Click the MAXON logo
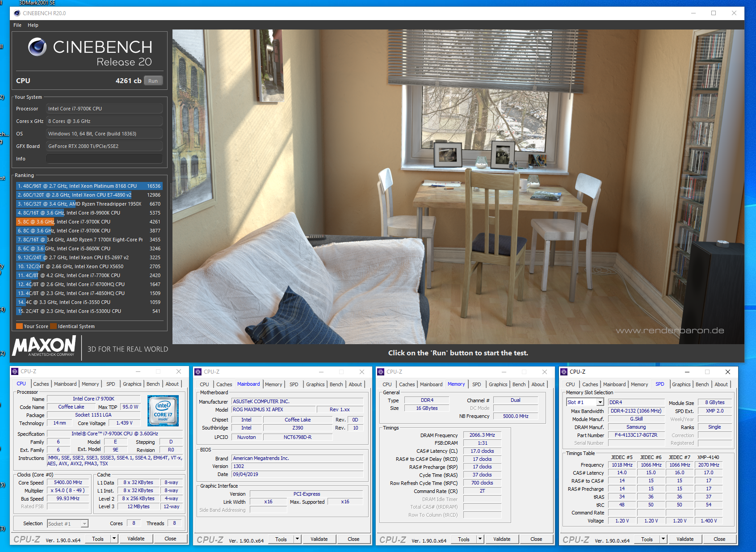 coord(44,346)
